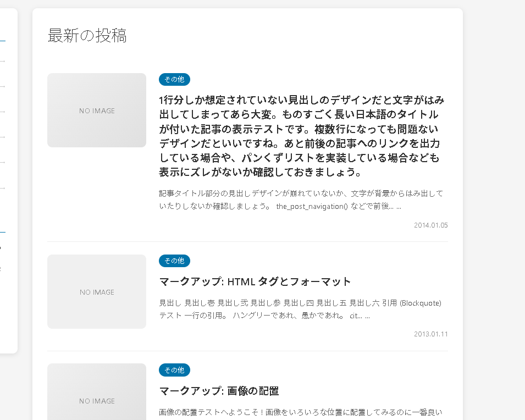Click second arrow icon in left sidebar list
Screen dimensions: 525x420
[2, 86]
